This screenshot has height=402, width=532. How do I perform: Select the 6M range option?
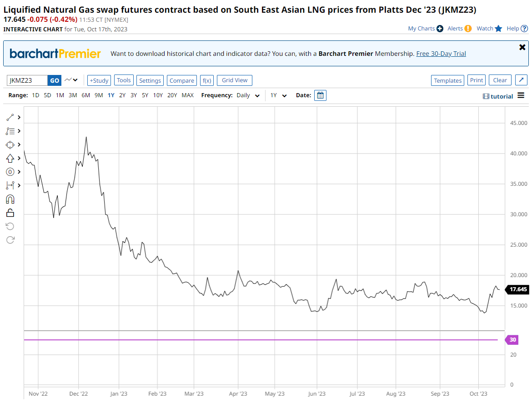(85, 95)
